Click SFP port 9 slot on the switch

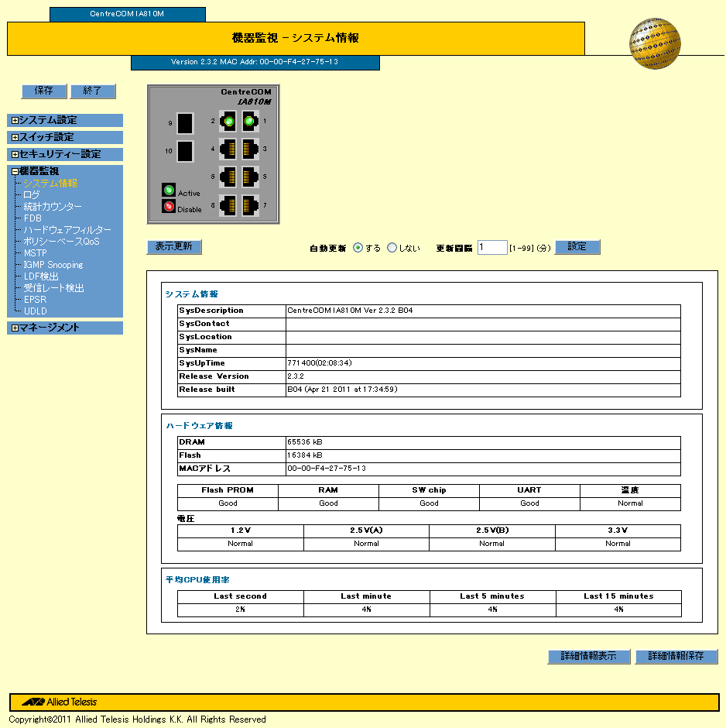pos(185,123)
